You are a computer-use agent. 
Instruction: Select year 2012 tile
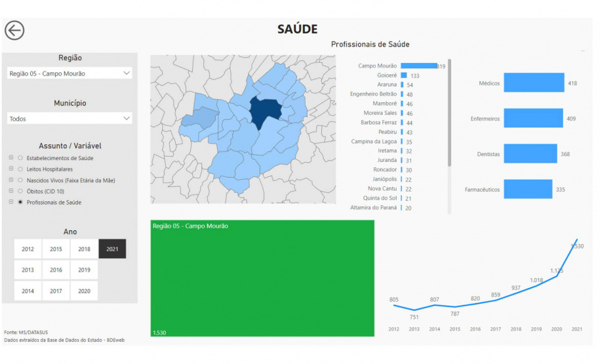[28, 249]
